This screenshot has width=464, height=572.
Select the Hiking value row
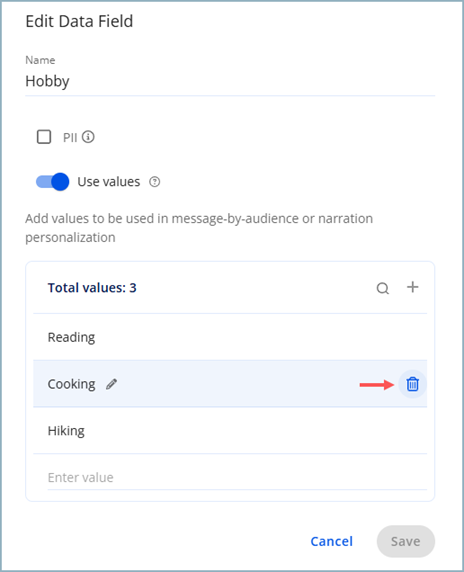230,430
